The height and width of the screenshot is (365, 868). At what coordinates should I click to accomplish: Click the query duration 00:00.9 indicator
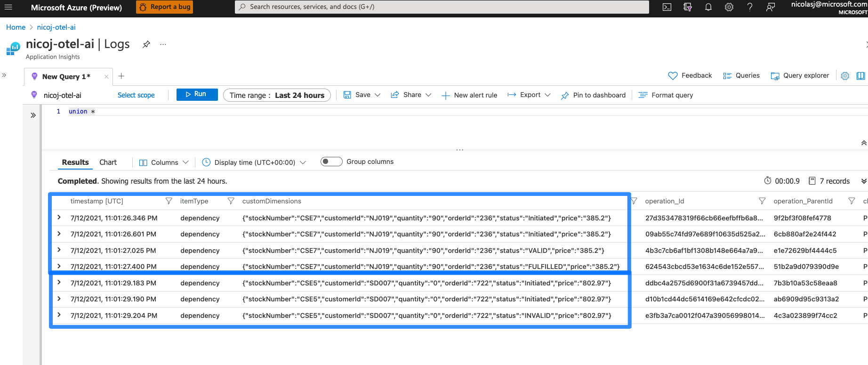tap(781, 181)
